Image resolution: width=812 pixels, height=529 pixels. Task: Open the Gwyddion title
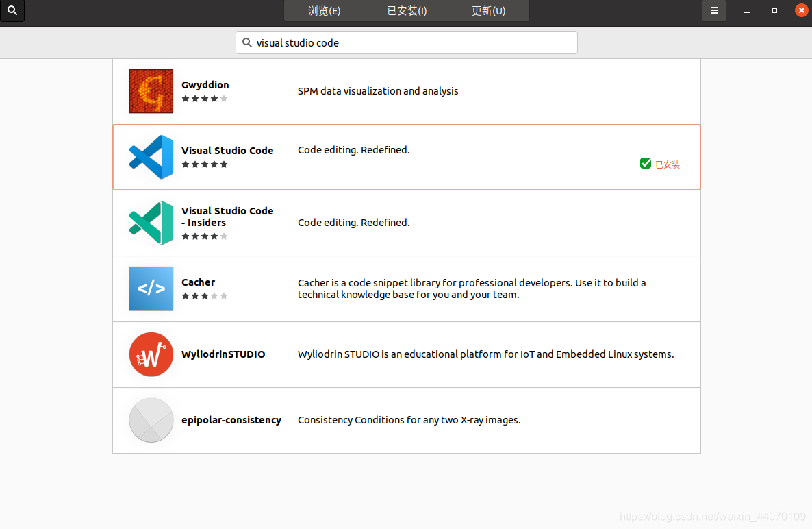pyautogui.click(x=205, y=85)
